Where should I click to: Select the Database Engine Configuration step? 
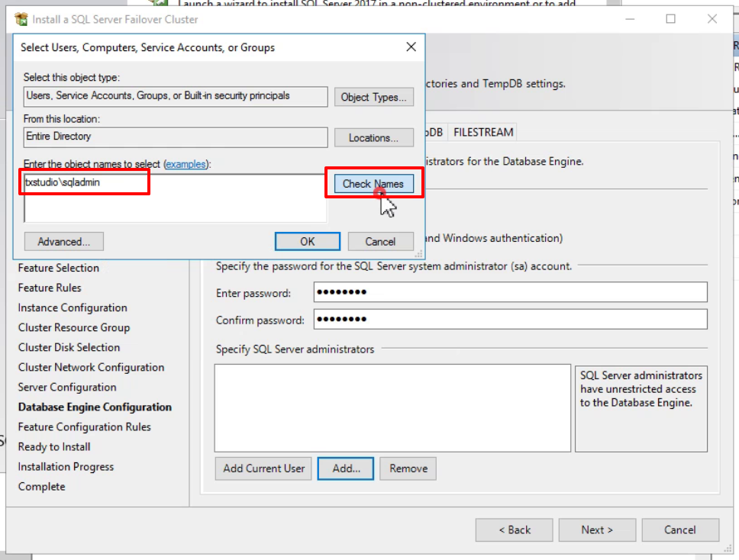pyautogui.click(x=95, y=407)
